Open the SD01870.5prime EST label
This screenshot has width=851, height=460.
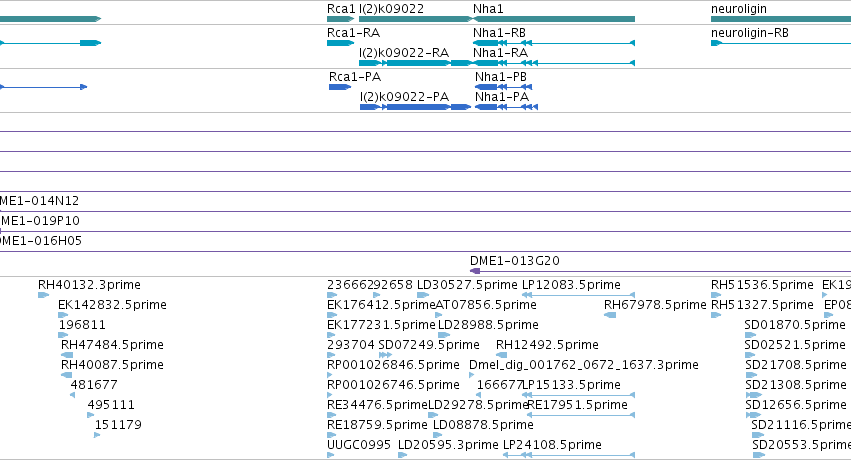[x=795, y=324]
